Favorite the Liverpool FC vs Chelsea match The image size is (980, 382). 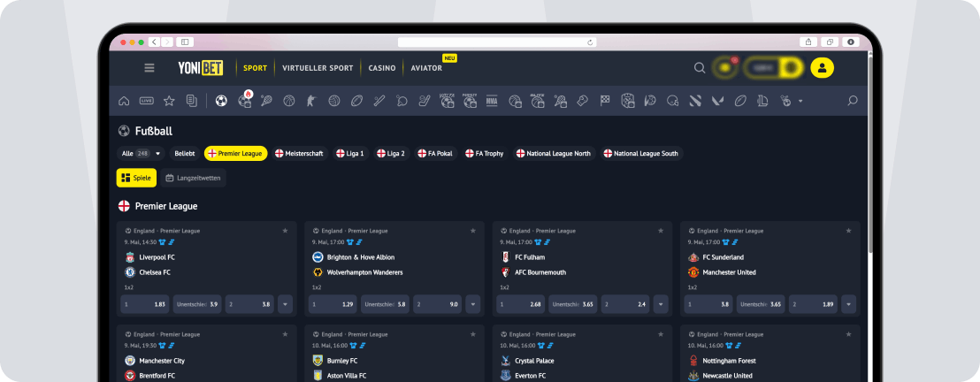[x=285, y=231]
